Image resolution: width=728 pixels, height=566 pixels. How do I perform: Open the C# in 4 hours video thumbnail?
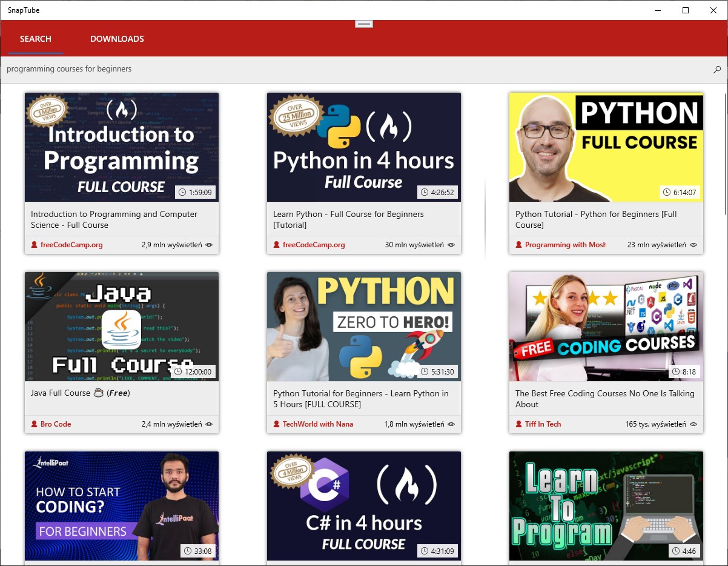tap(363, 506)
